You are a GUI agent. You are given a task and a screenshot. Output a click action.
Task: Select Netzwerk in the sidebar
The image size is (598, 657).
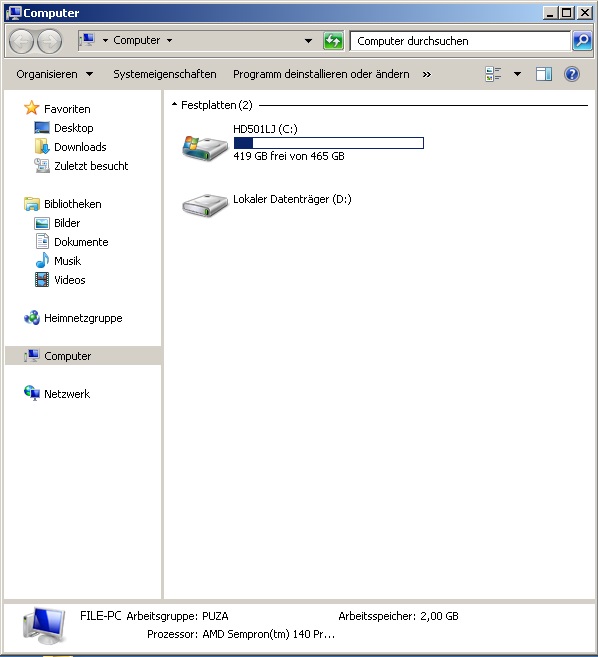point(67,394)
